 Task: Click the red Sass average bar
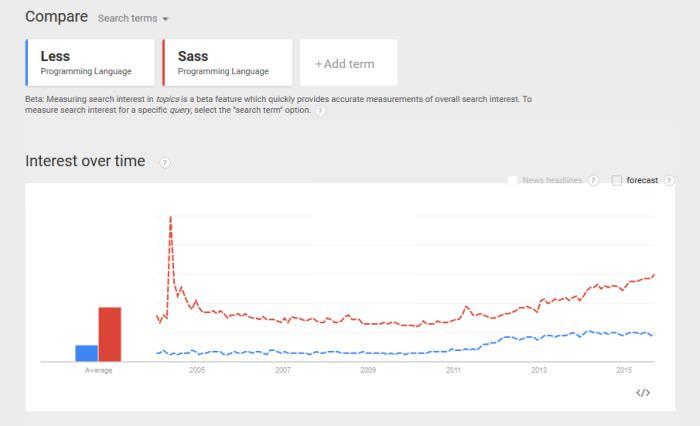(109, 334)
